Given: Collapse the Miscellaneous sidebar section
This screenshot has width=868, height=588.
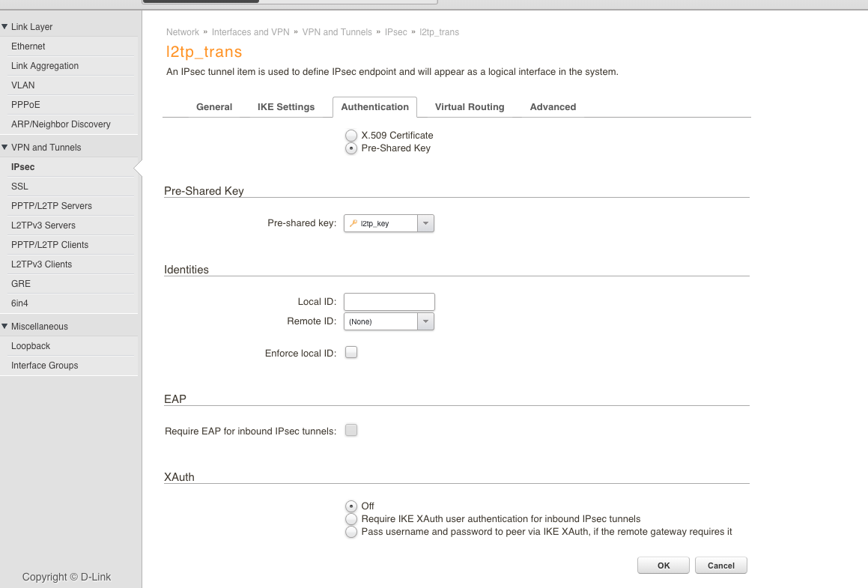Looking at the screenshot, I should pos(5,327).
